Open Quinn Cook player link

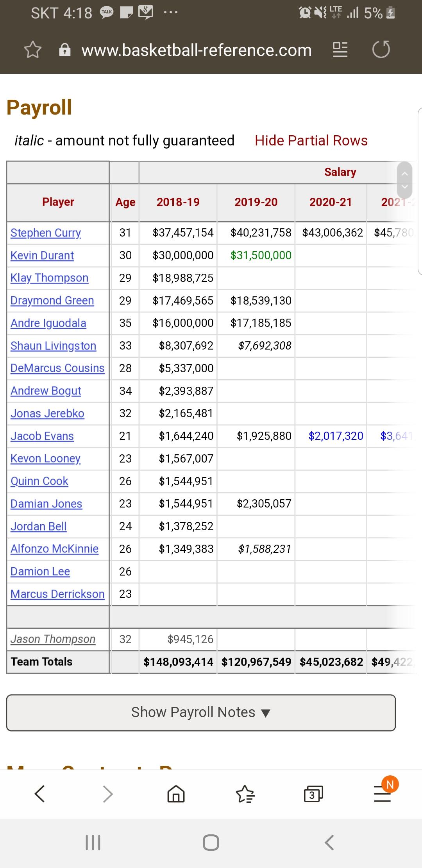tap(39, 481)
